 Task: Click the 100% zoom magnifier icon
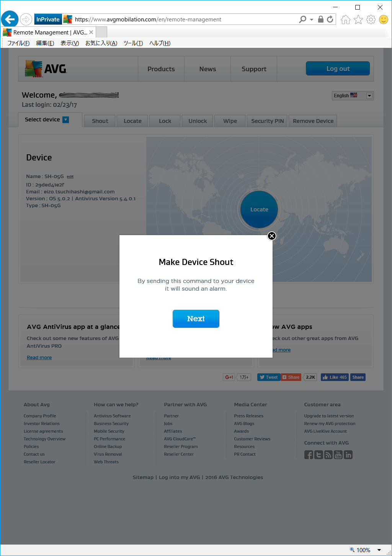pyautogui.click(x=352, y=550)
